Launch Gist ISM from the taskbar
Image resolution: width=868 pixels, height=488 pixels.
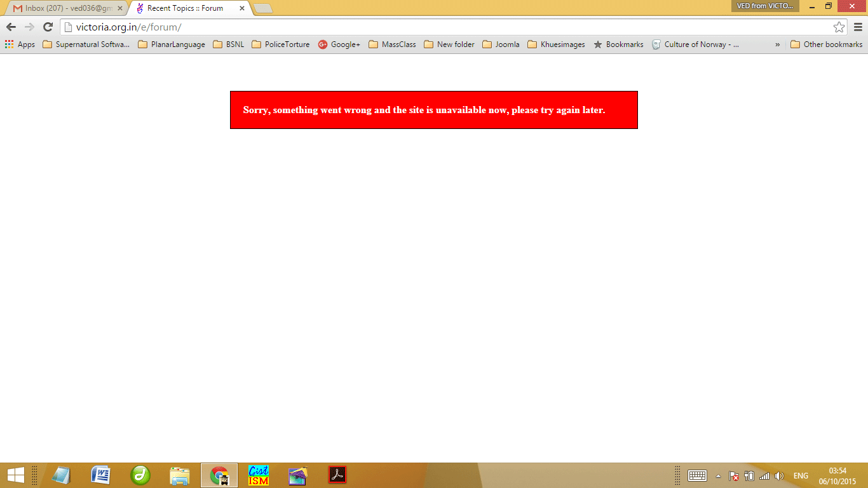point(259,475)
